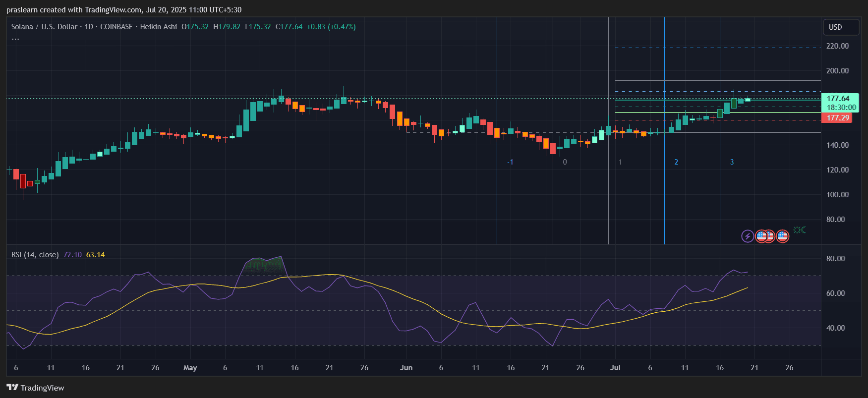Click the time zone marker labeled 0
Screen dimensions: 868x398
(565, 162)
